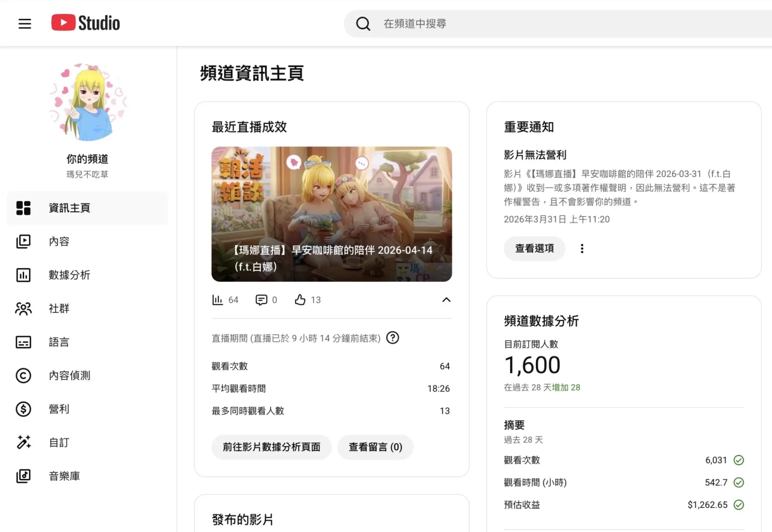The width and height of the screenshot is (772, 532).
Task: Click the 觀看次數 value 64 in livestream stats
Action: pos(445,366)
